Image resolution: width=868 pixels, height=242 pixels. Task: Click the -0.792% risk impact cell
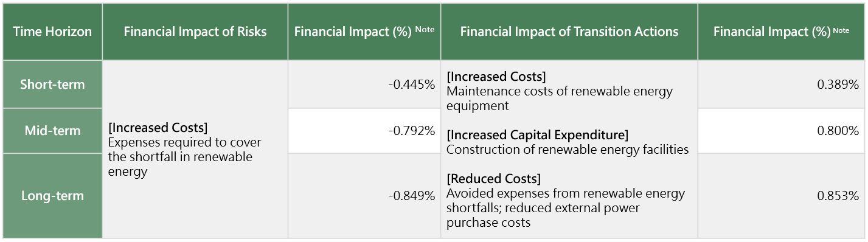point(364,131)
